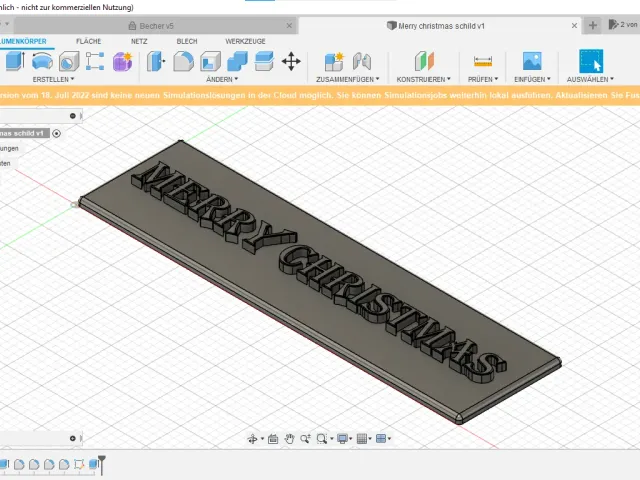Switch to the BLECH ribbon tab
Image resolution: width=640 pixels, height=480 pixels.
(x=187, y=41)
